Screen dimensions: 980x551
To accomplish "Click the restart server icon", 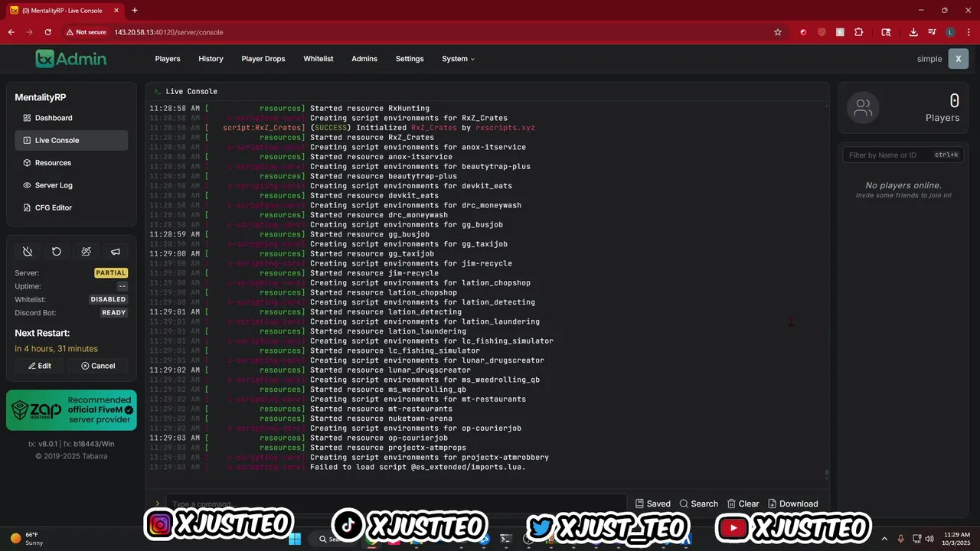I will pos(57,252).
